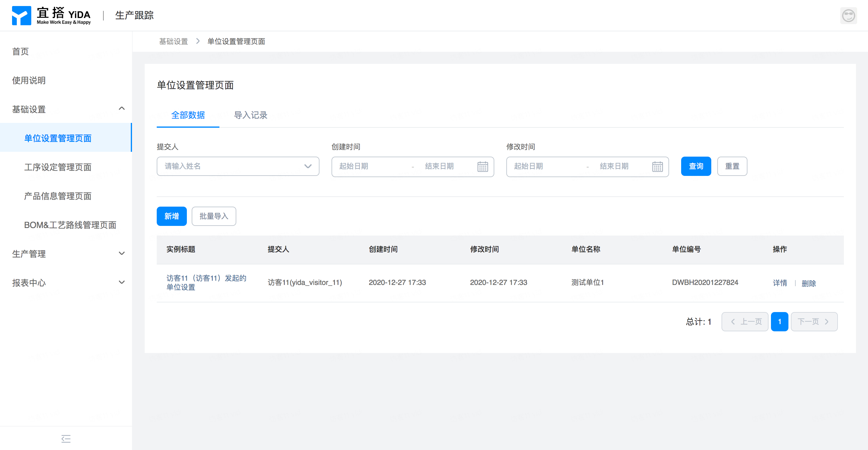The width and height of the screenshot is (868, 450).
Task: Collapse the 基础设置 sidebar section
Action: pos(122,108)
